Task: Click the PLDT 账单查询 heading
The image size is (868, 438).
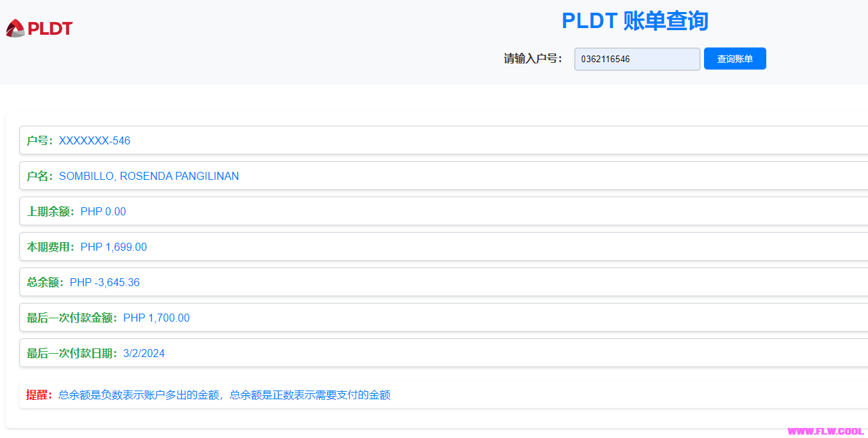Action: (x=635, y=21)
